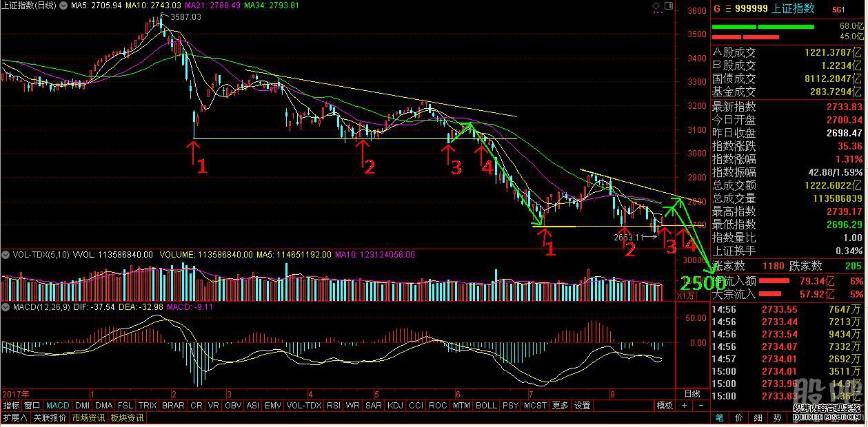Select the 笔 tick view at panel bottom
The width and height of the screenshot is (868, 427).
[719, 417]
